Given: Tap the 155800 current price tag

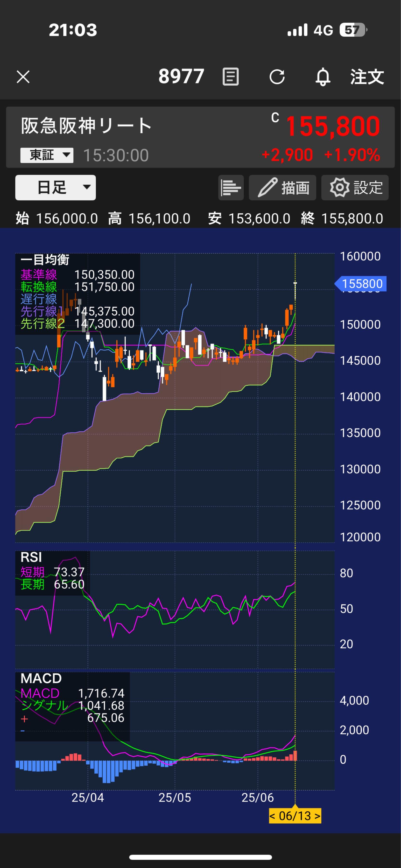Looking at the screenshot, I should click(362, 284).
